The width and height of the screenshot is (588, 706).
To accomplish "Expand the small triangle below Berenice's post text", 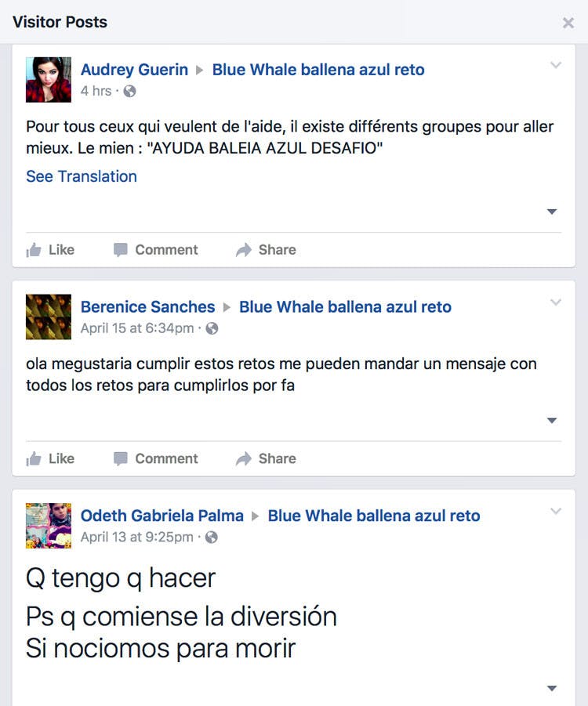I will tap(552, 421).
